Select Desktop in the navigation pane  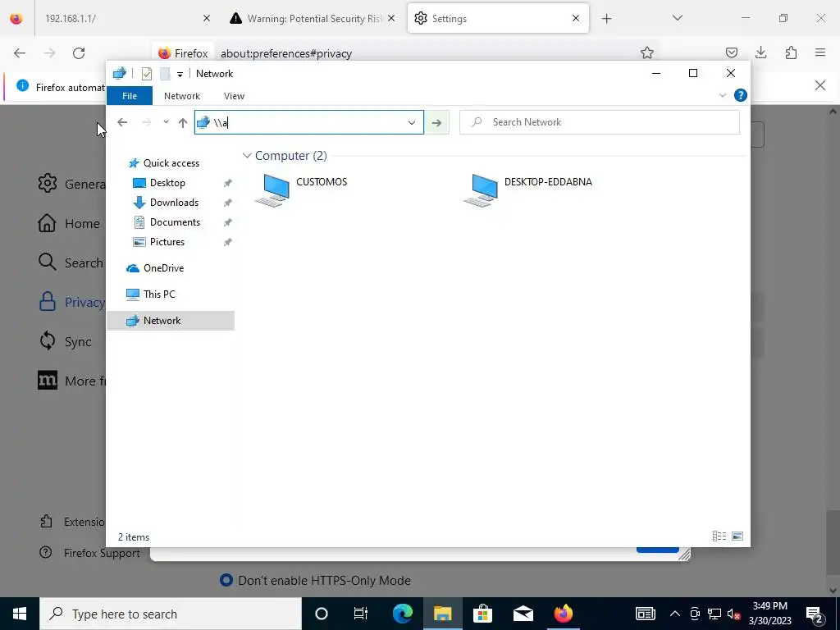[x=167, y=183]
